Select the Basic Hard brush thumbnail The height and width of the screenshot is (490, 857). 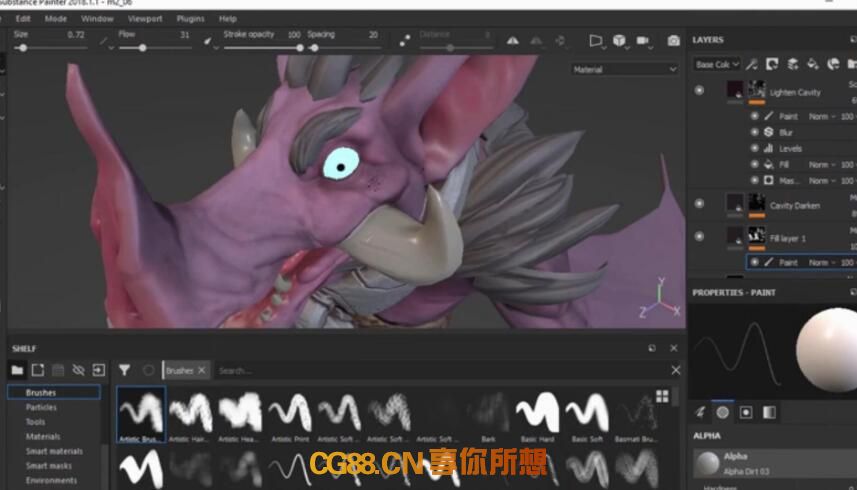(537, 415)
